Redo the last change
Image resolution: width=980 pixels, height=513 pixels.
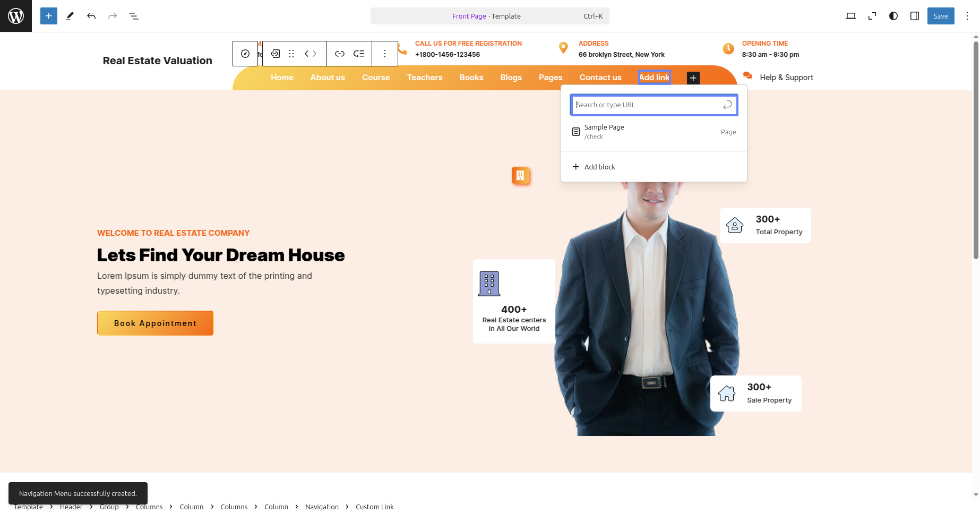pos(113,16)
